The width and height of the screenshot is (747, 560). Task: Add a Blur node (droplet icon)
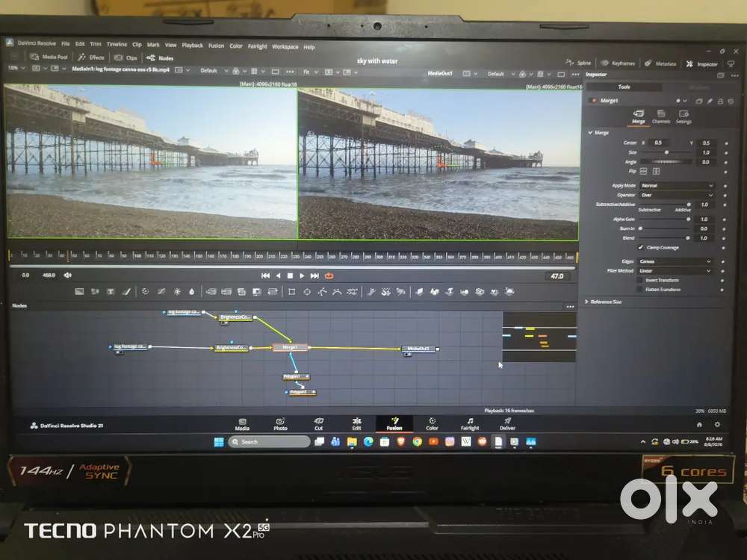[191, 291]
